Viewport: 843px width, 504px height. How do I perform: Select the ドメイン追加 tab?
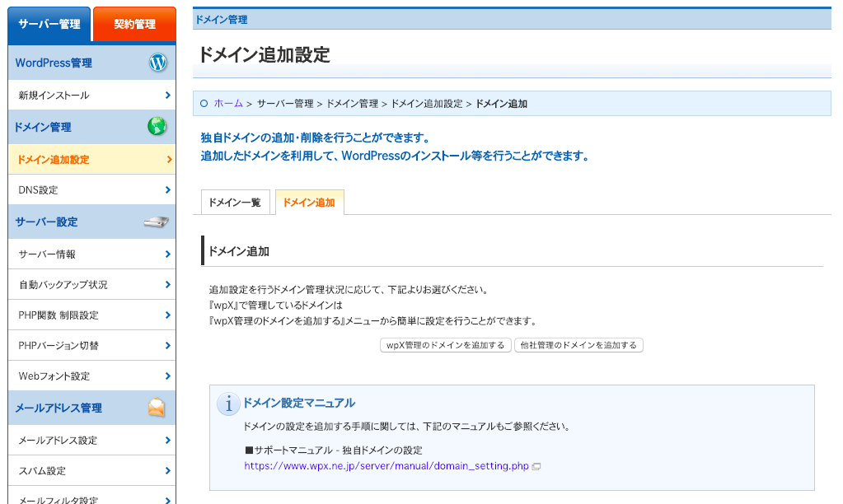pos(309,202)
